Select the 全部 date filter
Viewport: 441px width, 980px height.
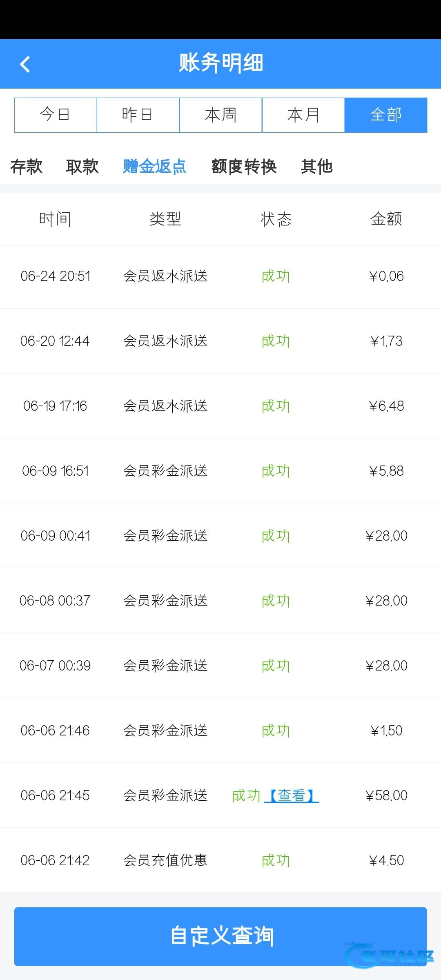(386, 115)
